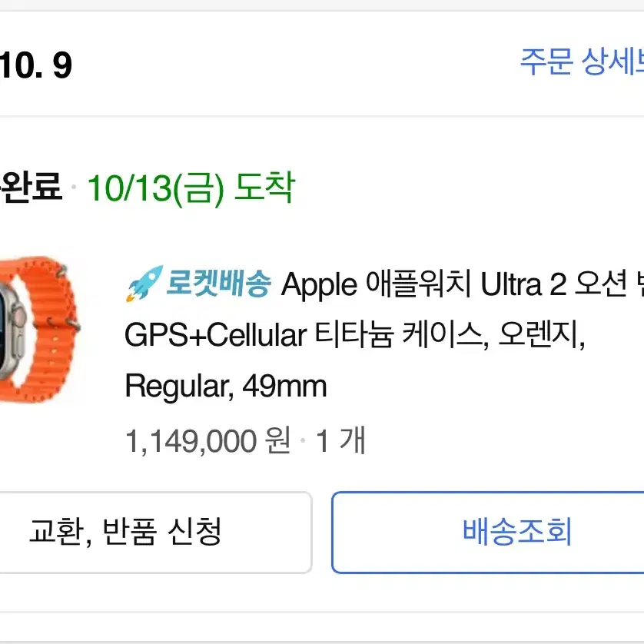644x644 pixels.
Task: Click the GPS+Cellular 티타늄 케이스 description line
Action: pyautogui.click(x=355, y=335)
